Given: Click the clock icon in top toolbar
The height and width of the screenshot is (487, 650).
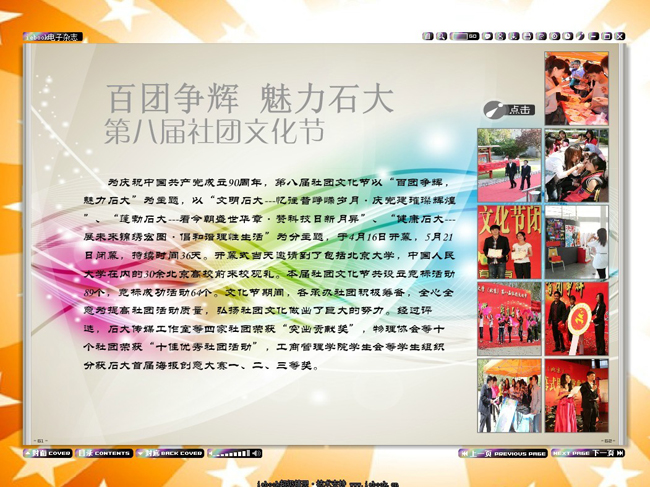Looking at the screenshot, I should pyautogui.click(x=567, y=36).
